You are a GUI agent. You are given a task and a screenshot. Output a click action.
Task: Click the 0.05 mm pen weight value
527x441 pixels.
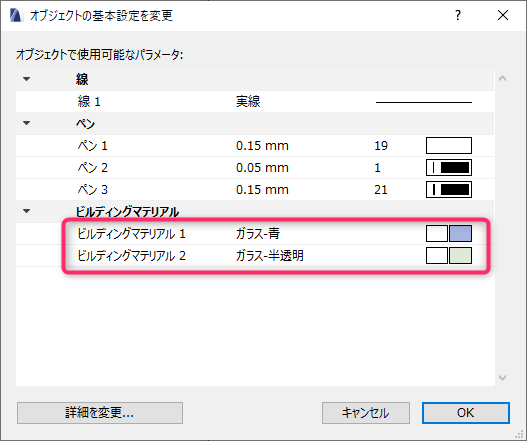pos(262,168)
